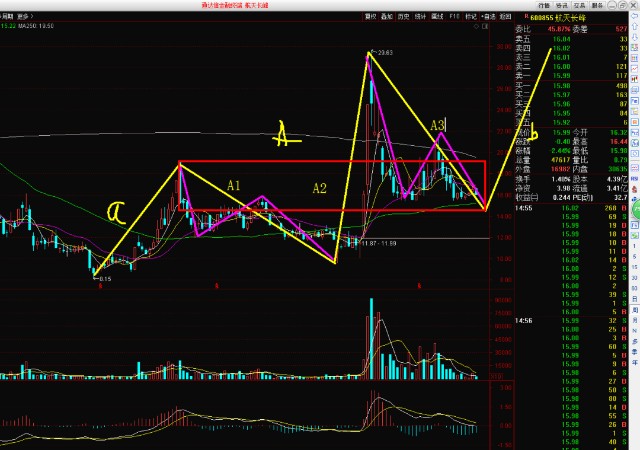Click the up arrow icon in right sidebar
Screen dimensions: 640x450
tap(635, 26)
